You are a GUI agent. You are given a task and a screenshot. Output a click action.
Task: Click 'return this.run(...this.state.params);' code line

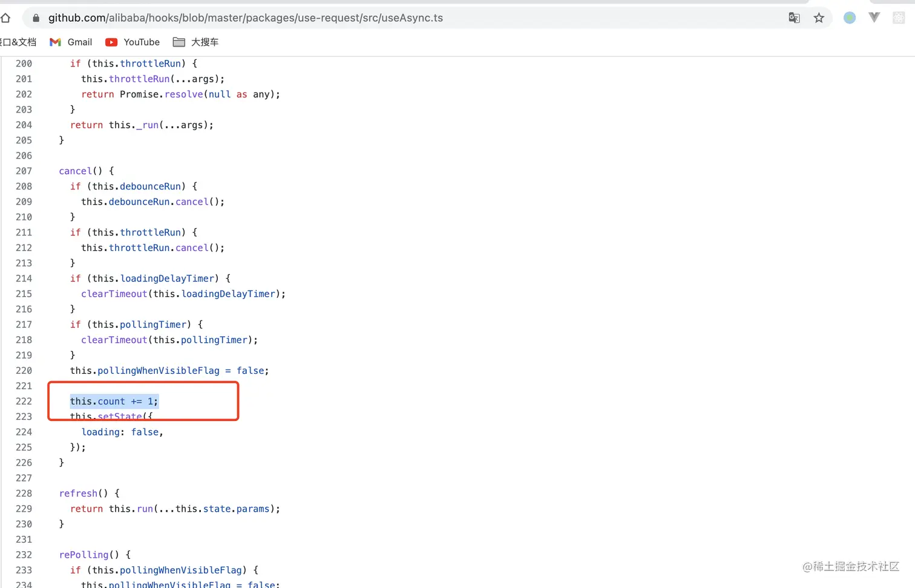point(175,509)
